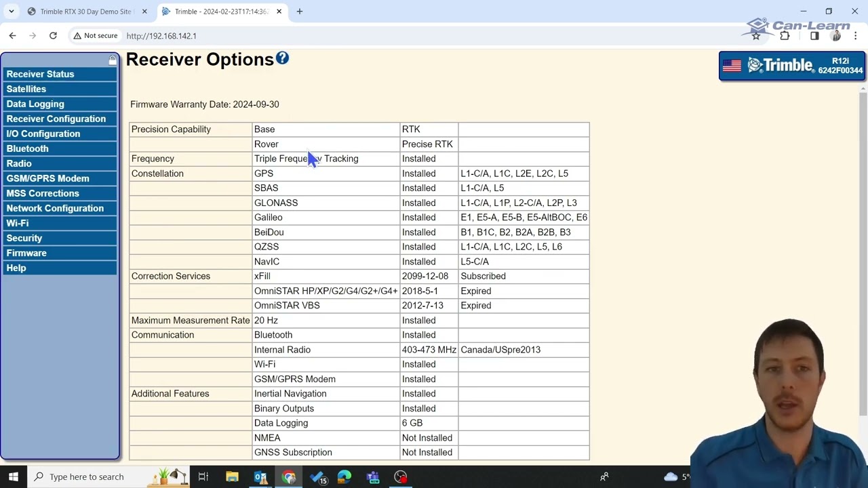Open the Satellites menu item

[60, 89]
